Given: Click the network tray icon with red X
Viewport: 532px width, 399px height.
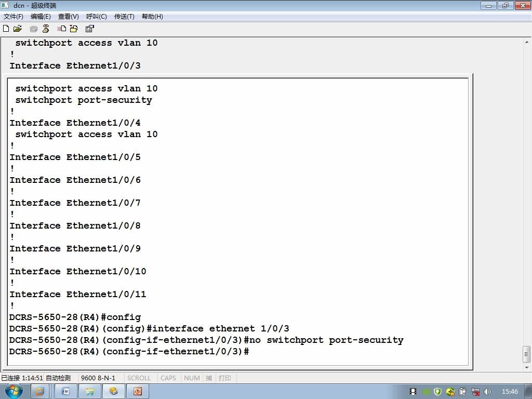Looking at the screenshot, I should pyautogui.click(x=475, y=392).
